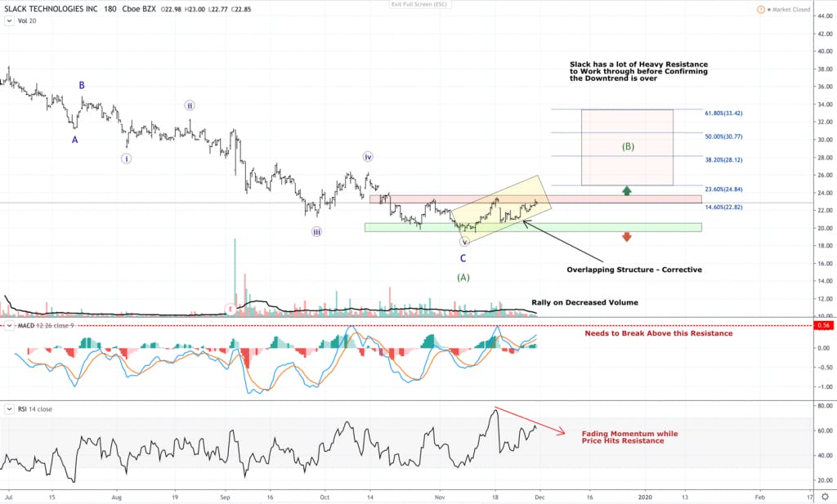Open chart settings gear icon
Viewport: 837px width, 504px height.
(x=826, y=497)
